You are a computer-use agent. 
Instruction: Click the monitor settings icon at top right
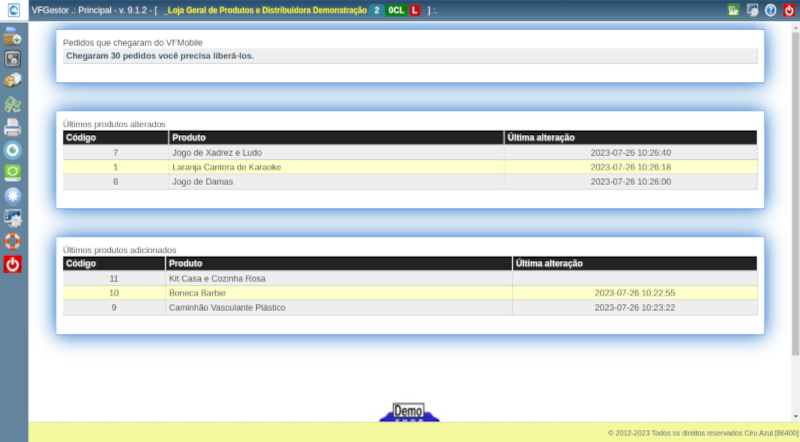(751, 10)
